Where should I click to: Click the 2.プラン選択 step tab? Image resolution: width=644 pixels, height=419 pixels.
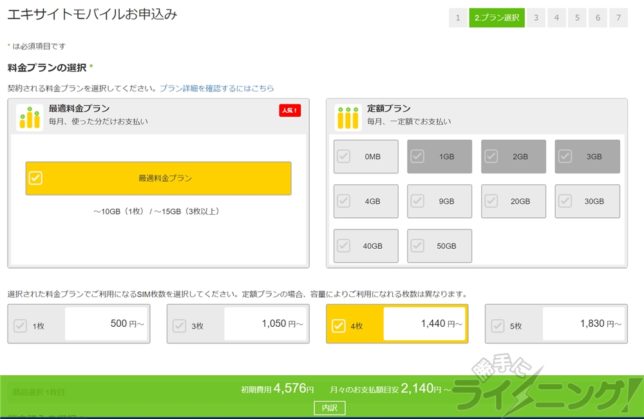tap(497, 18)
